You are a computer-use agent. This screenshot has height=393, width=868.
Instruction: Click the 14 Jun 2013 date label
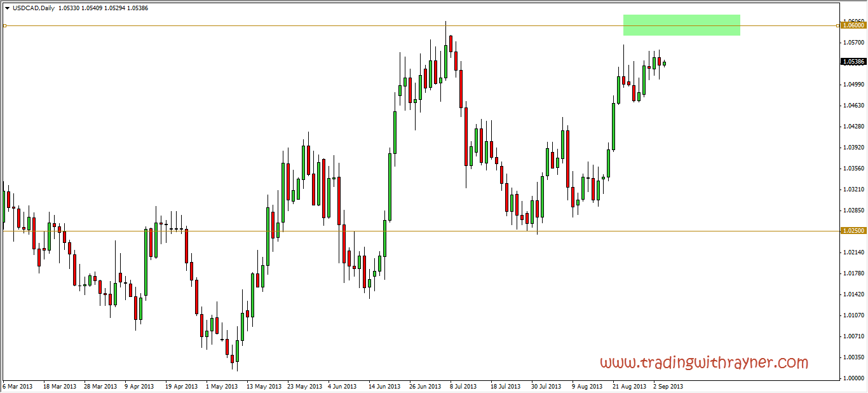tap(385, 386)
